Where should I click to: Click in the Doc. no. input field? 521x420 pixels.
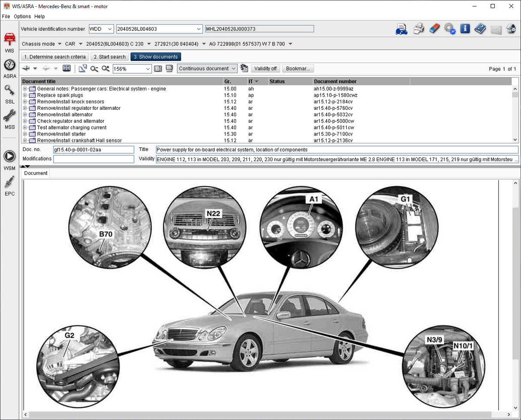[x=94, y=150]
